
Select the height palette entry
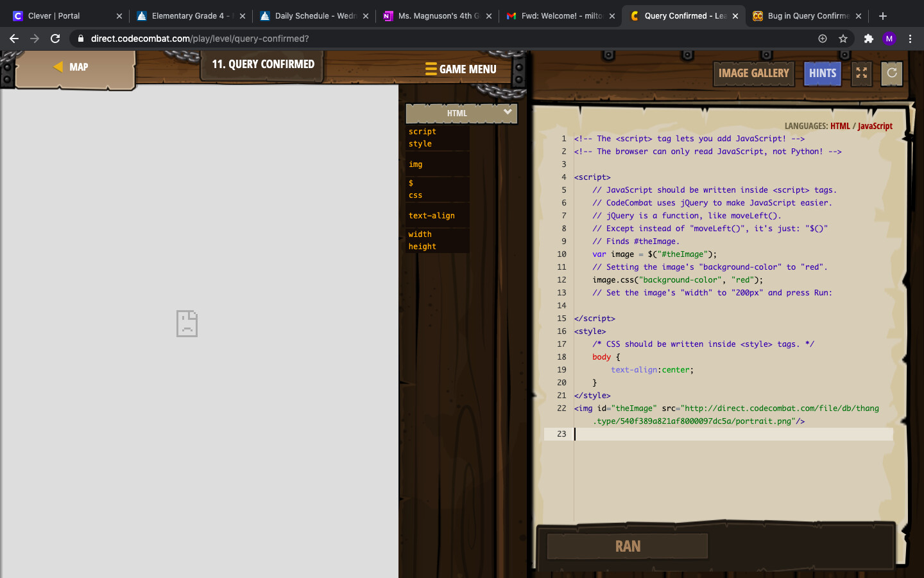pos(422,247)
